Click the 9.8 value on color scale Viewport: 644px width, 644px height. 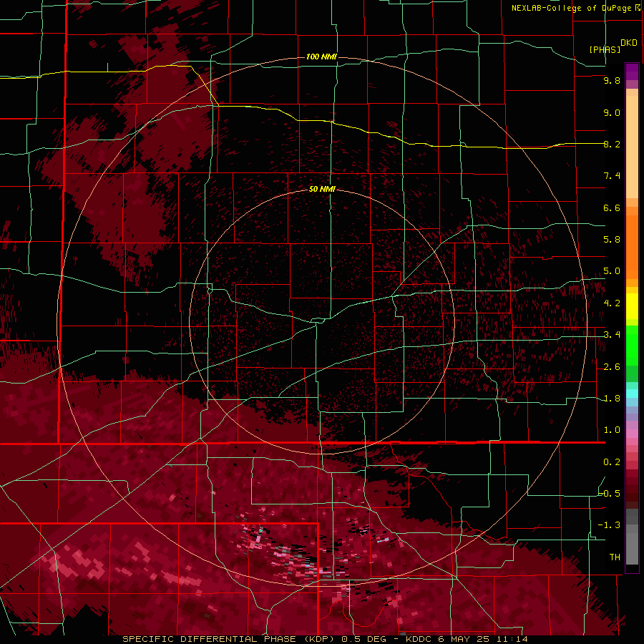pos(612,80)
